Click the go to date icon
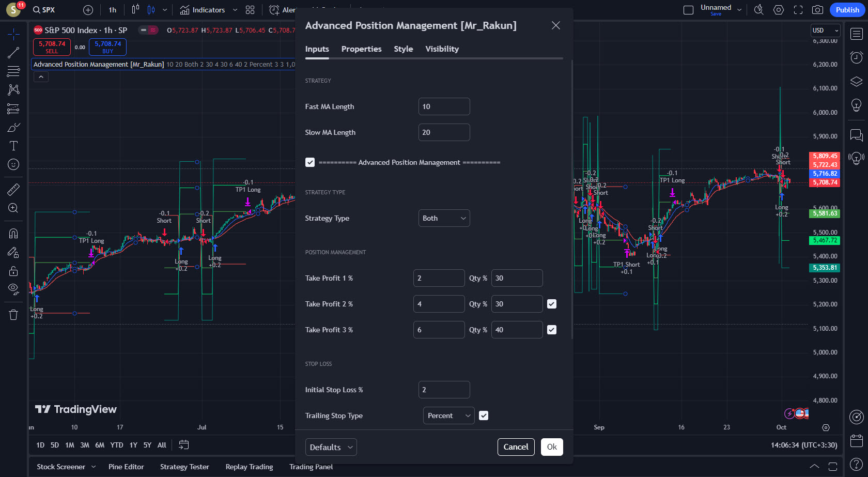This screenshot has height=477, width=868. [x=183, y=445]
